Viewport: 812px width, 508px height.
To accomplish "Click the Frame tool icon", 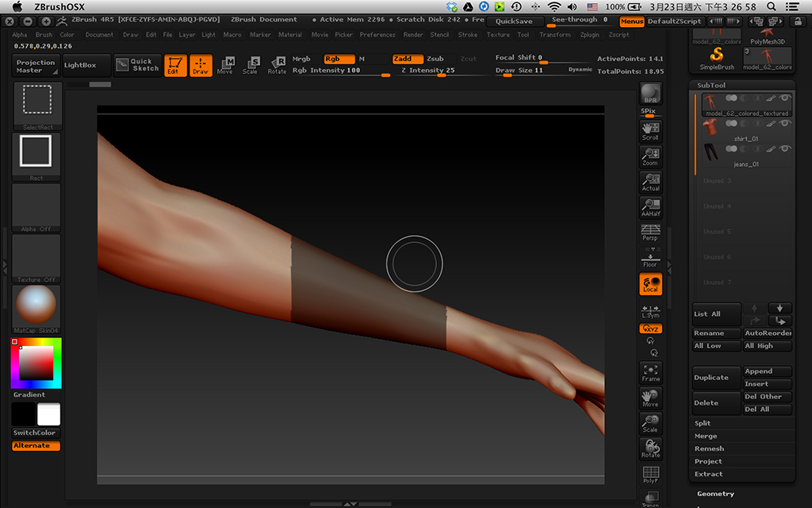I will (x=650, y=374).
